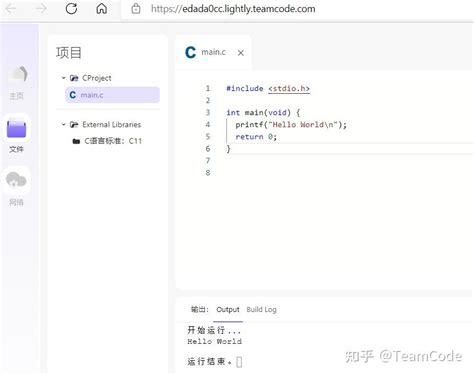Image resolution: width=474 pixels, height=375 pixels.
Task: Switch to the Build Log tab
Action: [261, 310]
